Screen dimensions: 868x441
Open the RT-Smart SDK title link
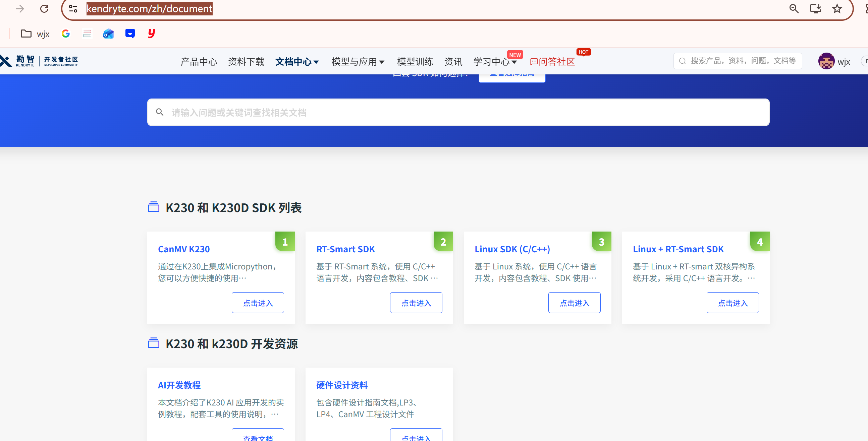pyautogui.click(x=345, y=249)
